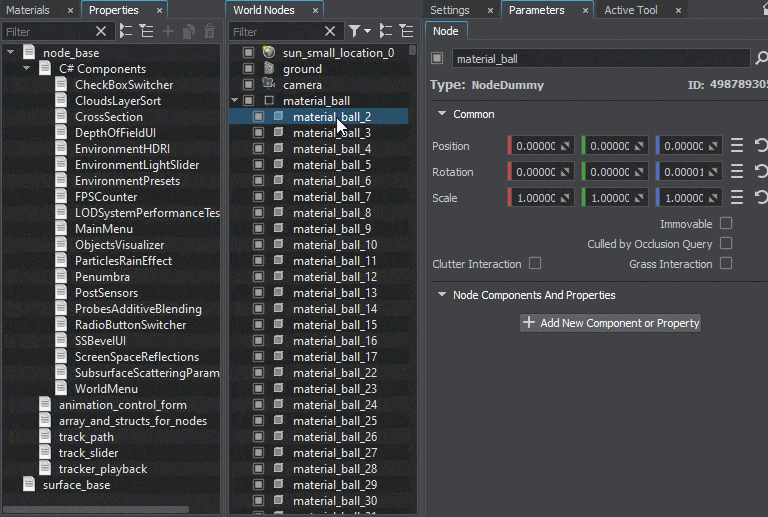This screenshot has height=517, width=768.
Task: Toggle the Culled by Occlusion Query checkbox
Action: coord(726,243)
